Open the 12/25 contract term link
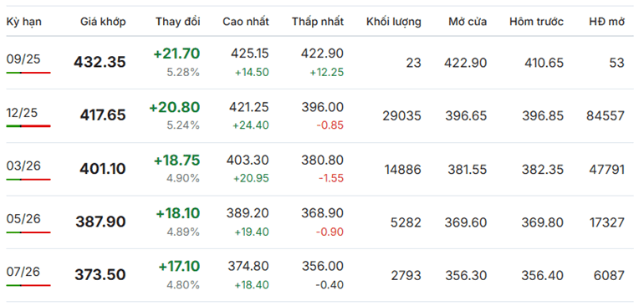This screenshot has height=306, width=644. tap(23, 113)
